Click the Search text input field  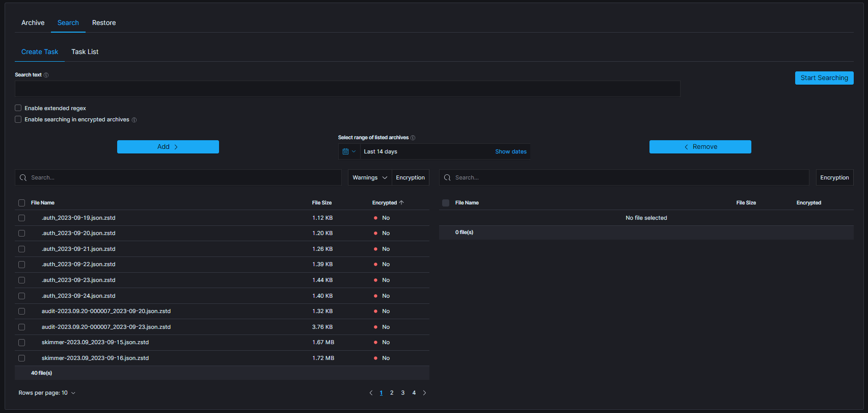pos(347,89)
